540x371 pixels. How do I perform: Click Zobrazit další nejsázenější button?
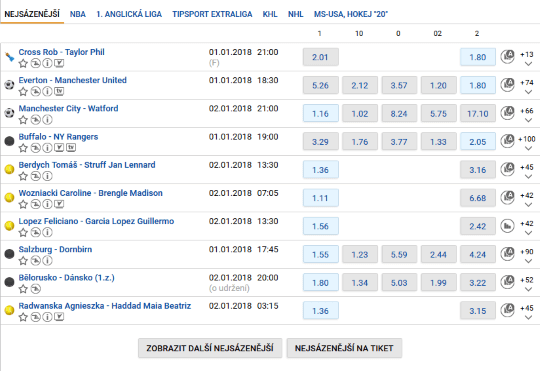pos(210,348)
